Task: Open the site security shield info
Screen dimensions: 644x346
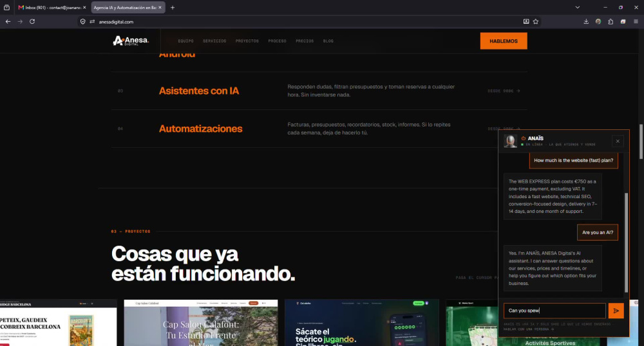Action: point(82,22)
